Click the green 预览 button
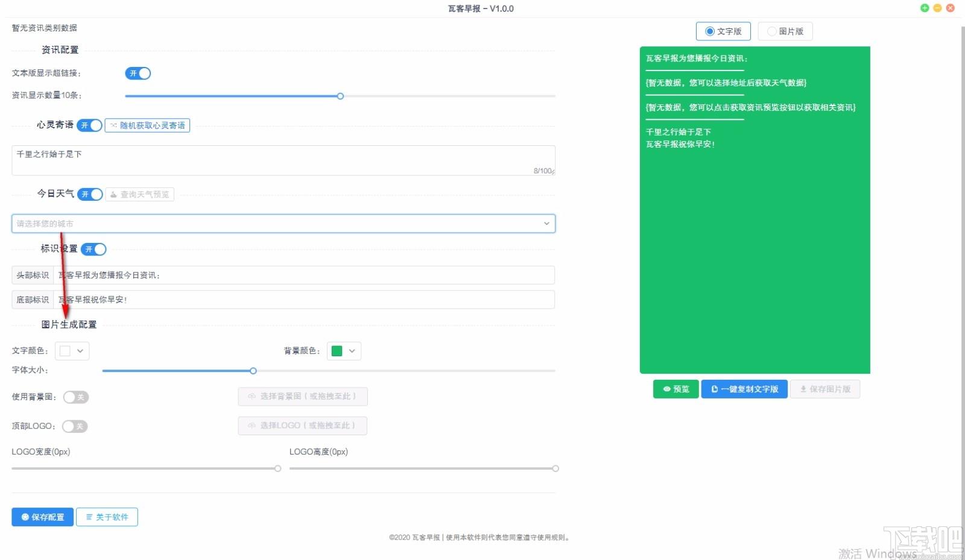 point(675,389)
